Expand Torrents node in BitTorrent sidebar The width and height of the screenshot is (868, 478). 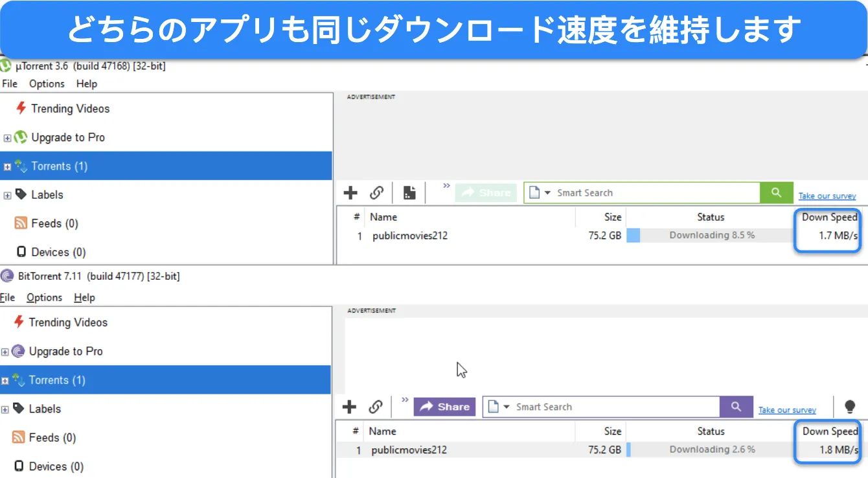tap(5, 381)
